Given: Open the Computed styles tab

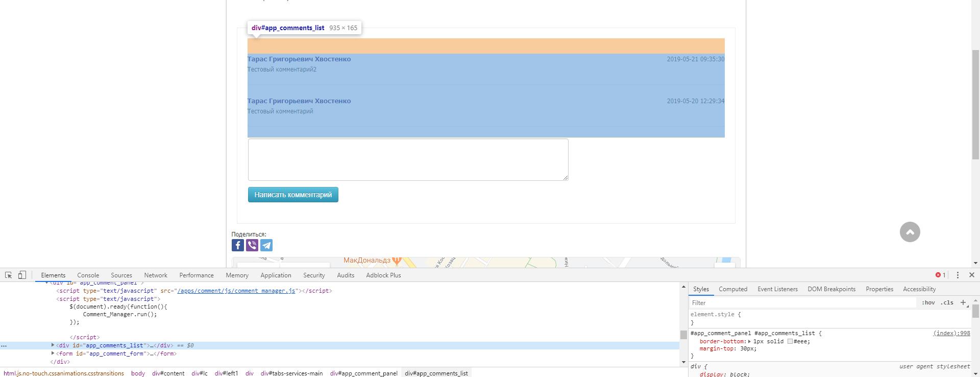Looking at the screenshot, I should [x=733, y=289].
